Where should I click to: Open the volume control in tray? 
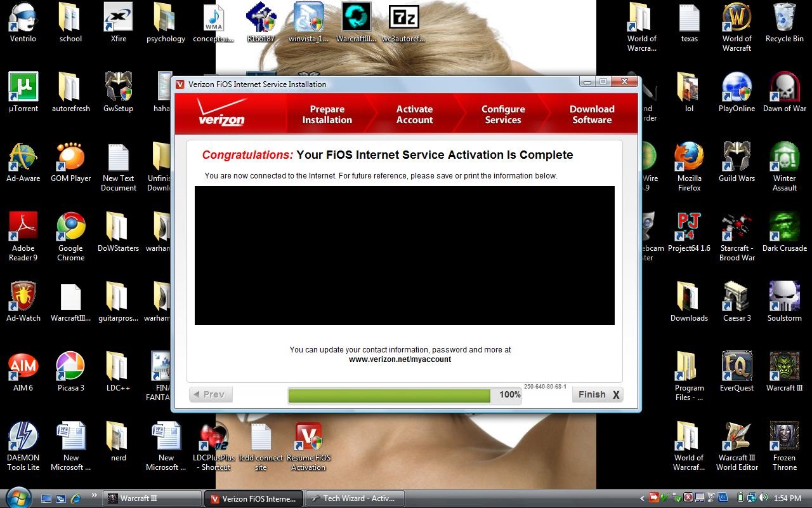pyautogui.click(x=763, y=498)
